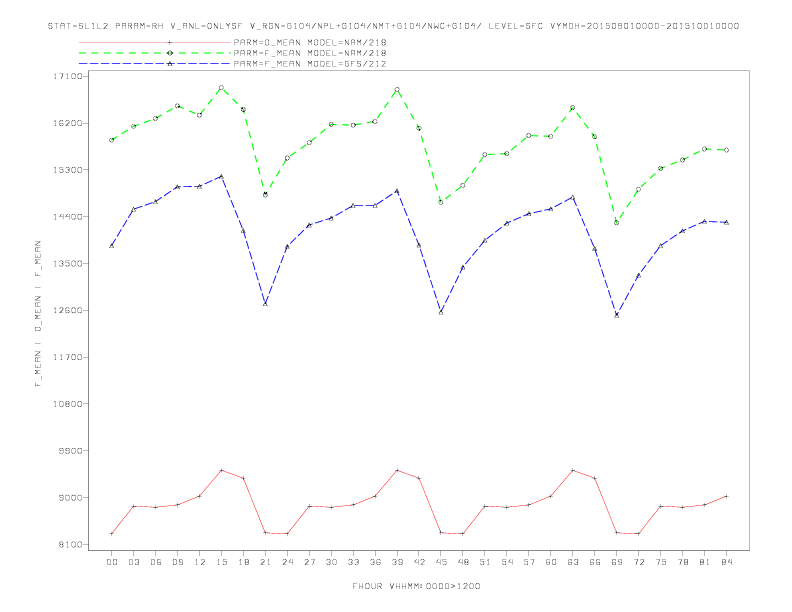Image resolution: width=792 pixels, height=612 pixels.
Task: Click the y-axis label 9000
Action: tap(71, 497)
